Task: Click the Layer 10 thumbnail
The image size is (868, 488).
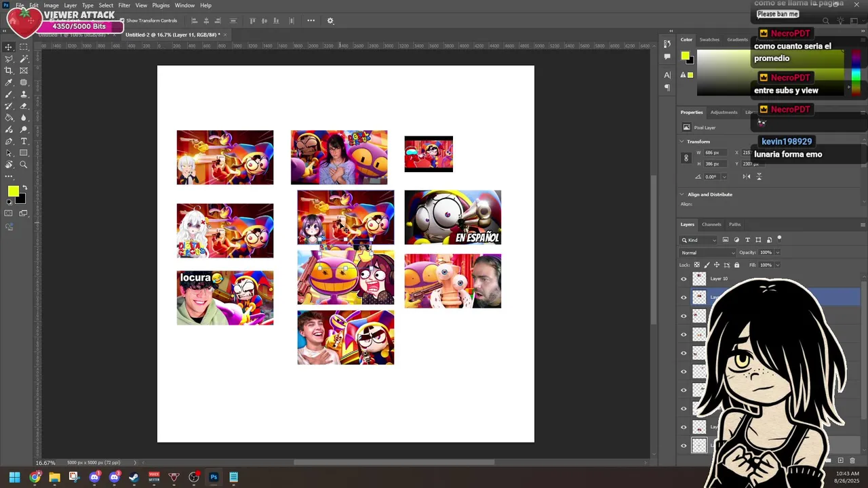Action: point(699,279)
